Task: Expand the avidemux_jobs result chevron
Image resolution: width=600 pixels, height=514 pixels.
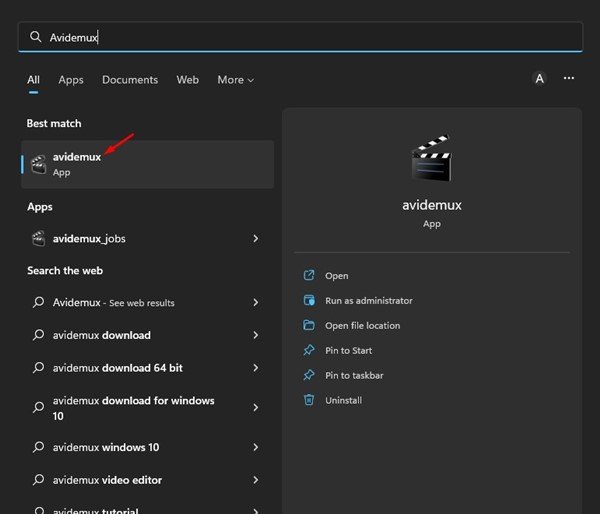Action: pyautogui.click(x=256, y=239)
